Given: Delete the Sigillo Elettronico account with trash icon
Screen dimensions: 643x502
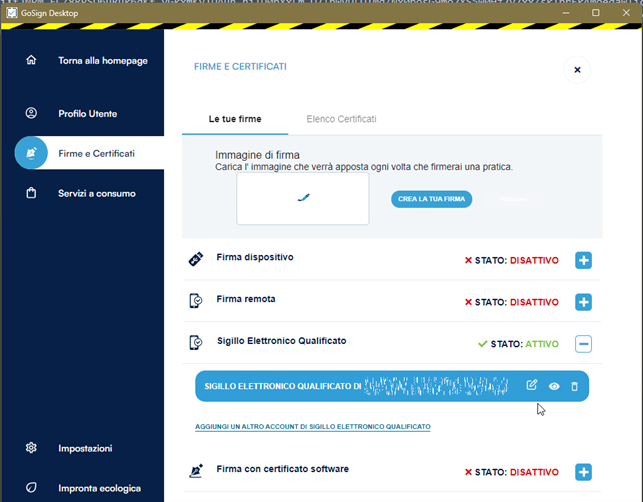Looking at the screenshot, I should (574, 386).
